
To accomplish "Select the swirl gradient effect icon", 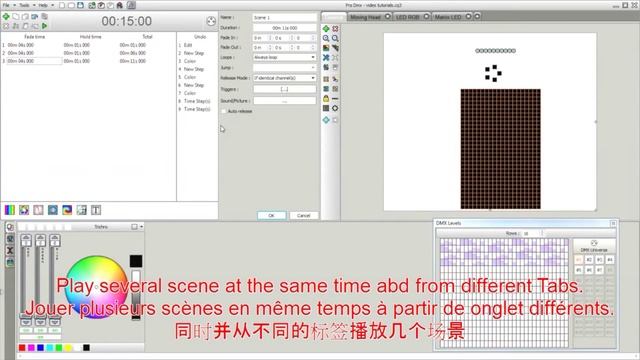I will [67, 210].
